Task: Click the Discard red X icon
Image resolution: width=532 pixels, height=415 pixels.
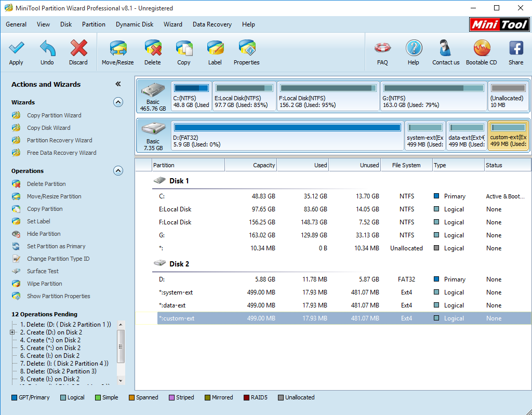Action: tap(78, 48)
